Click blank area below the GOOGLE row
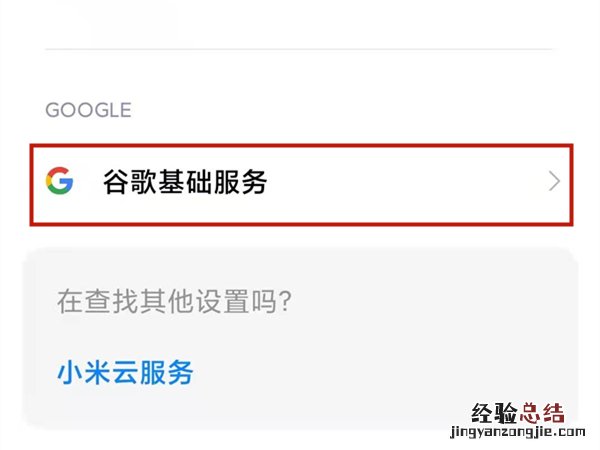The image size is (600, 450). [x=300, y=236]
